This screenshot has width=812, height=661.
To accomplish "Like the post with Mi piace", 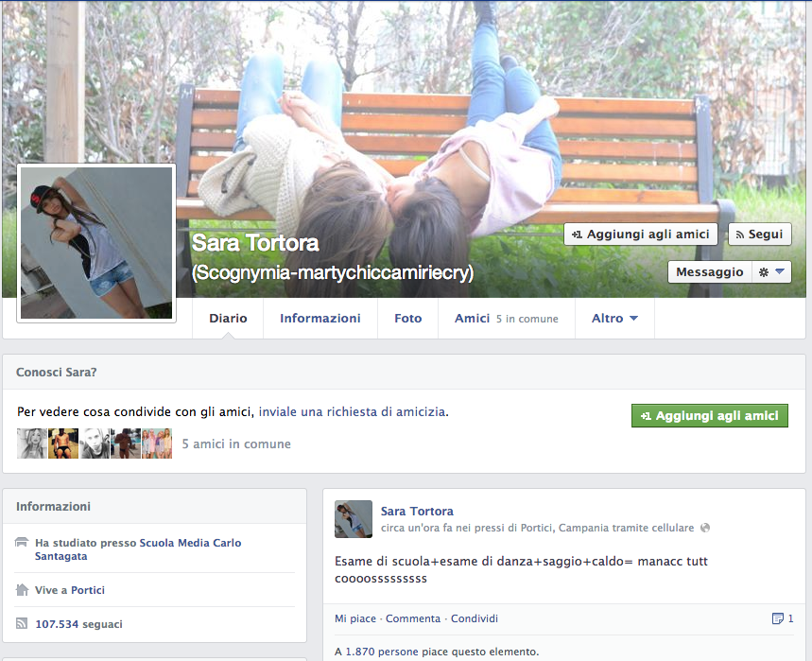I will [x=354, y=618].
